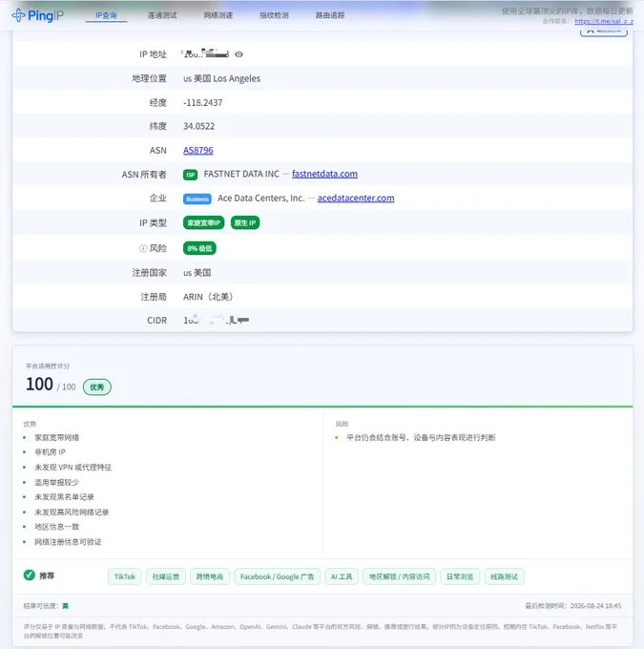
Task: Open the AS8796 ASN link
Action: point(198,150)
